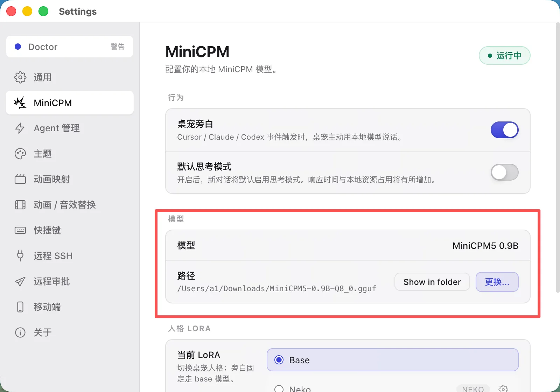Viewport: 560px width, 392px height.
Task: Click the lightning bolt icon for Agent 管理
Action: coord(20,128)
